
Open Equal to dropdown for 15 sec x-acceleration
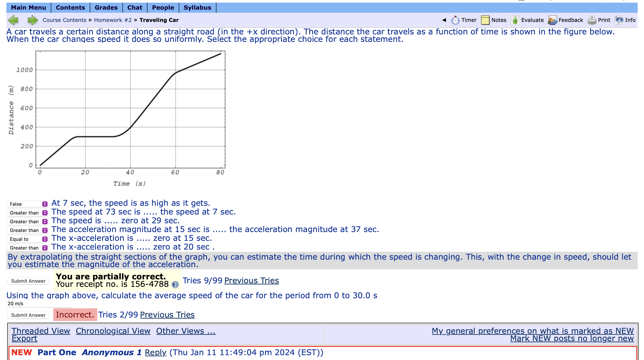pos(27,239)
